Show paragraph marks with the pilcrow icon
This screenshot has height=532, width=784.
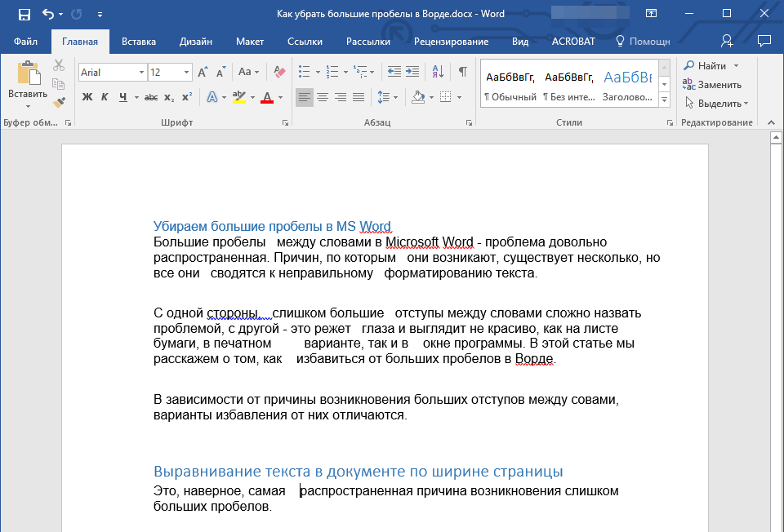coord(462,72)
